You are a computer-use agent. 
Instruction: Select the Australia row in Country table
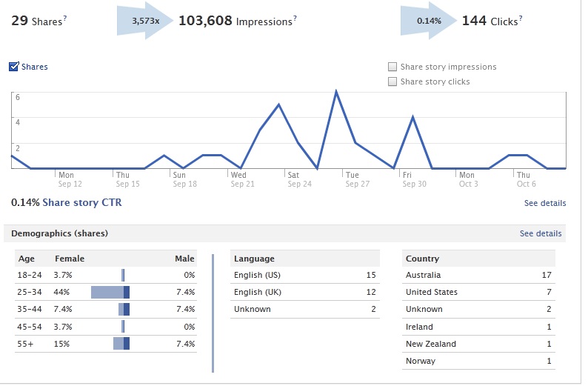(478, 275)
